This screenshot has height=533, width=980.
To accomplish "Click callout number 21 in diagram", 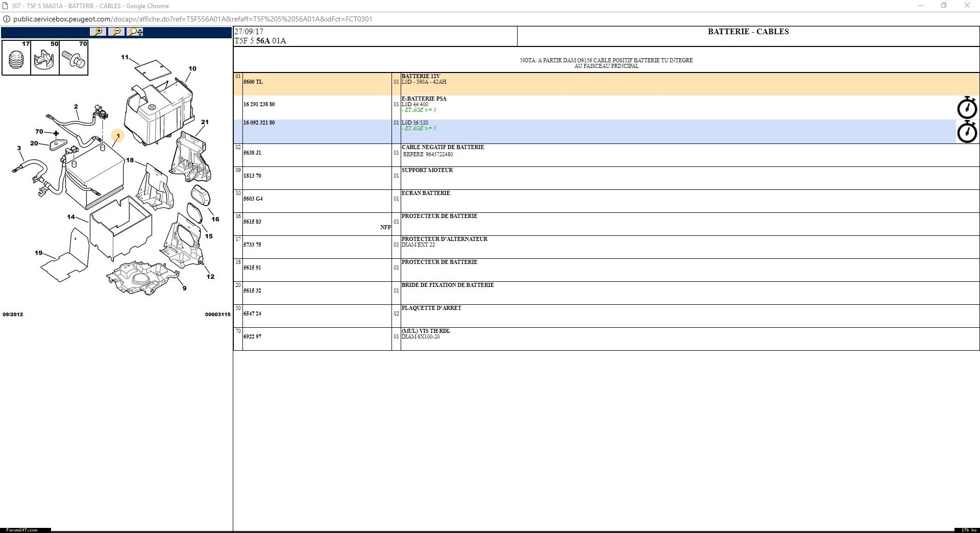I will pyautogui.click(x=205, y=122).
